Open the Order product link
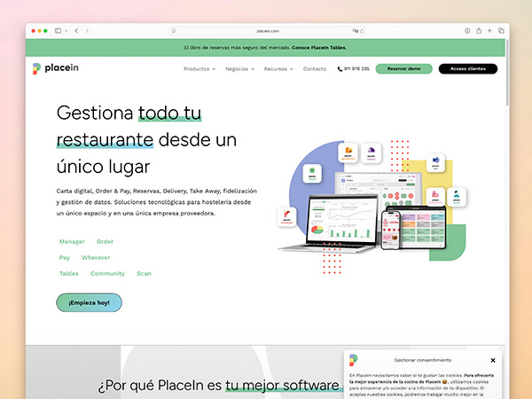 pos(105,241)
